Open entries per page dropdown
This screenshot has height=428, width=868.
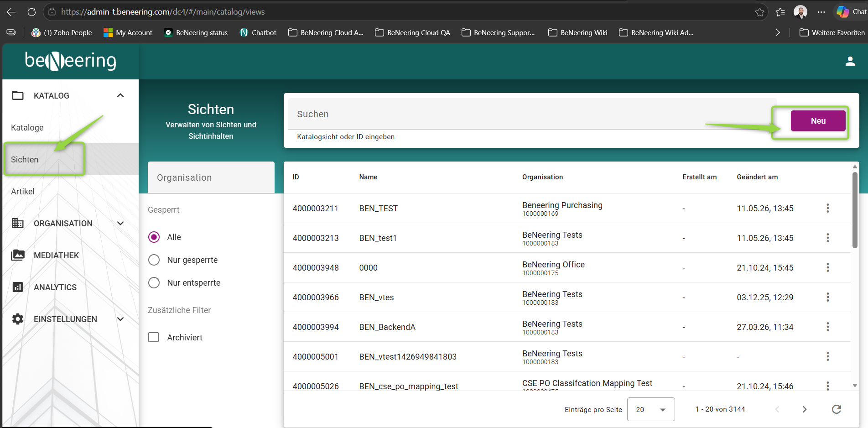pos(651,409)
